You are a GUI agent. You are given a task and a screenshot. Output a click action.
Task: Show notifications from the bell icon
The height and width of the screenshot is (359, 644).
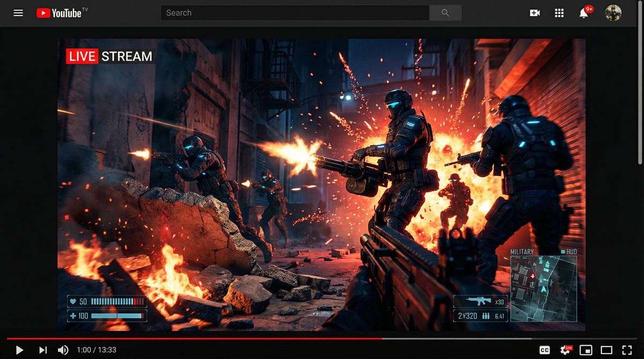point(584,13)
